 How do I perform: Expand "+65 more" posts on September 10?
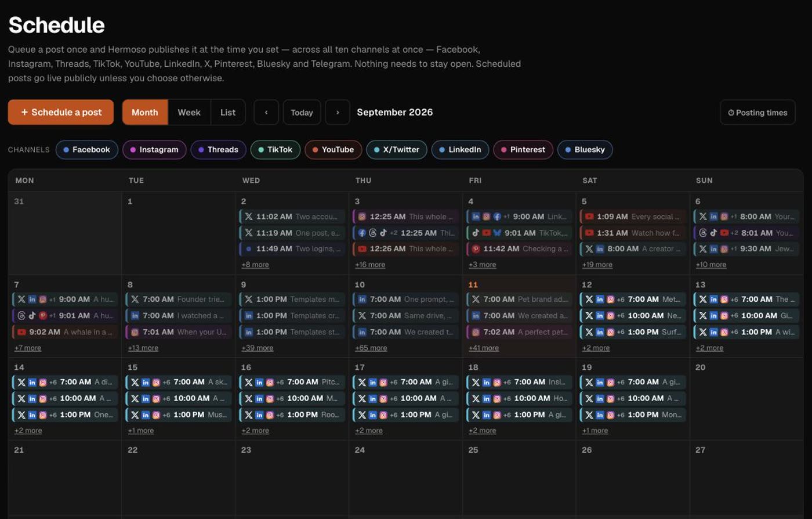371,348
